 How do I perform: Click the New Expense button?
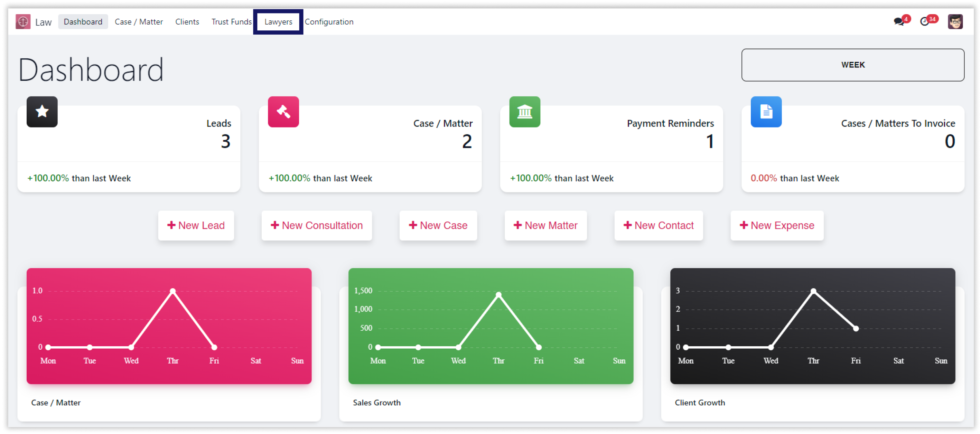[x=776, y=225]
